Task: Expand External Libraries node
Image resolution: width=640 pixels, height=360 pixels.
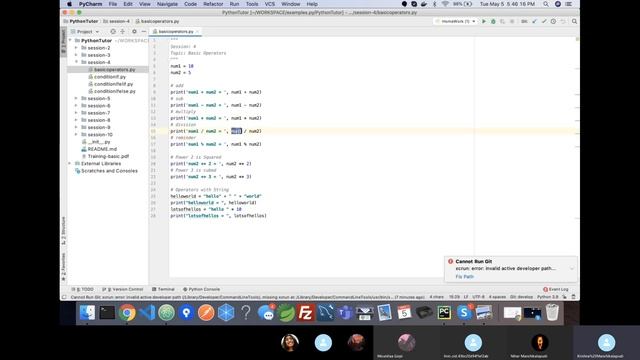Action: tap(70, 163)
